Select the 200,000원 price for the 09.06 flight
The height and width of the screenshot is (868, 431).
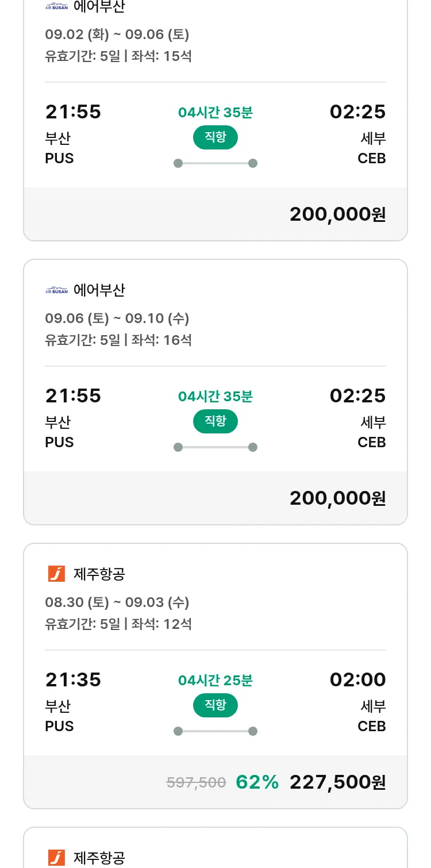(337, 498)
